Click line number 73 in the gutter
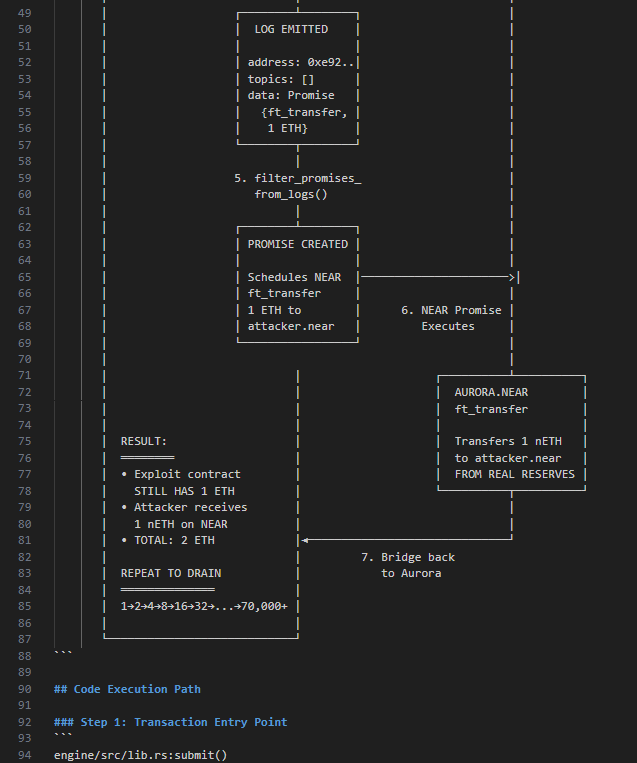 tap(24, 408)
